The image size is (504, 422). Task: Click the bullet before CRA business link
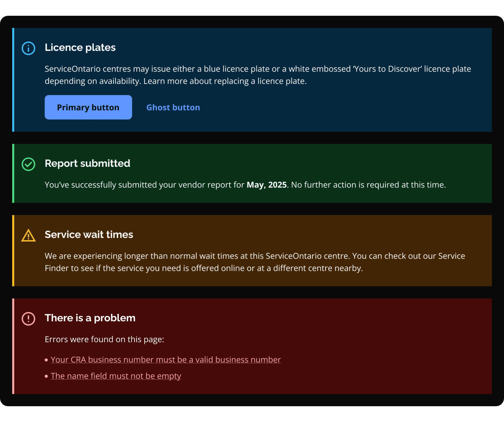click(46, 360)
